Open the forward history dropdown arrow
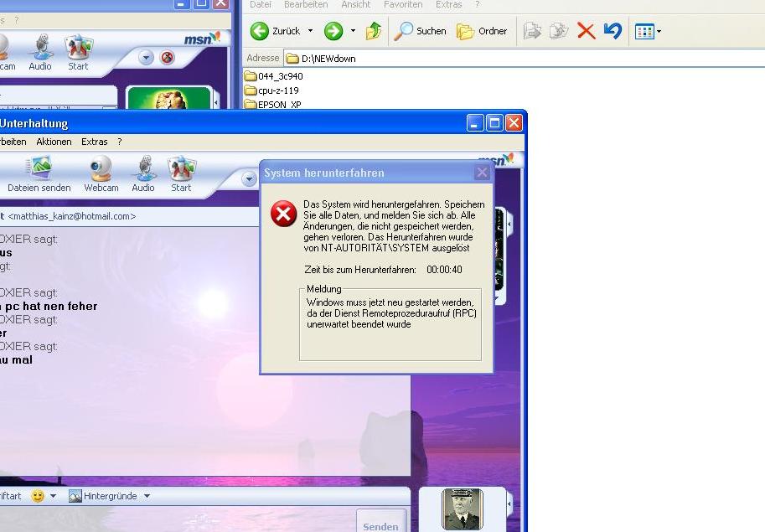765x532 pixels. coord(354,31)
